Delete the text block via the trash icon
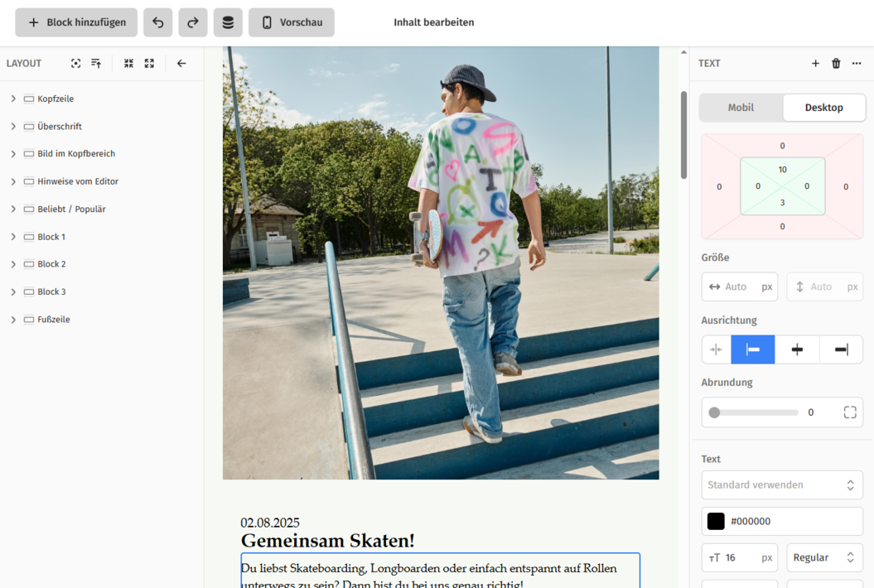Image resolution: width=874 pixels, height=588 pixels. point(836,63)
